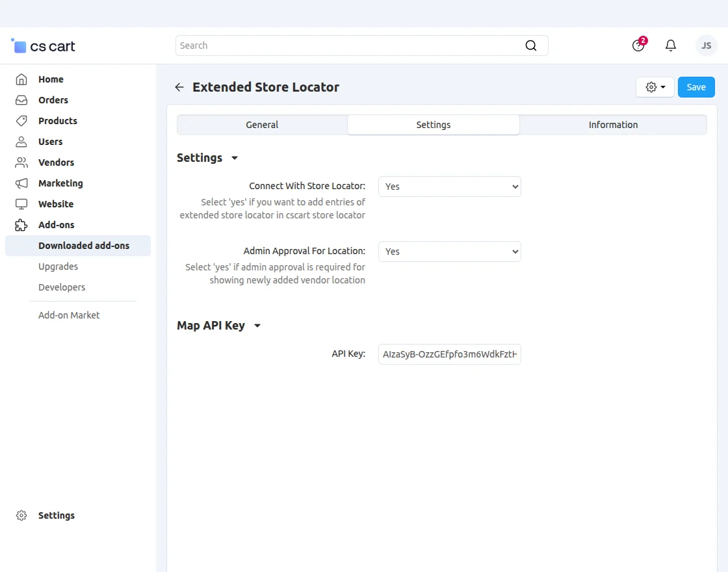This screenshot has width=728, height=572.
Task: Switch to the General tab
Action: 262,124
